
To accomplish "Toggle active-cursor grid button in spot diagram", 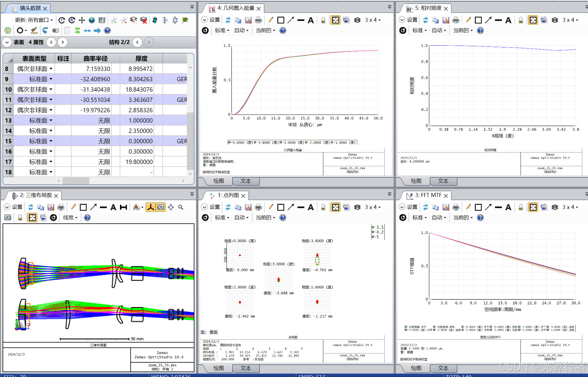I will tap(335, 207).
